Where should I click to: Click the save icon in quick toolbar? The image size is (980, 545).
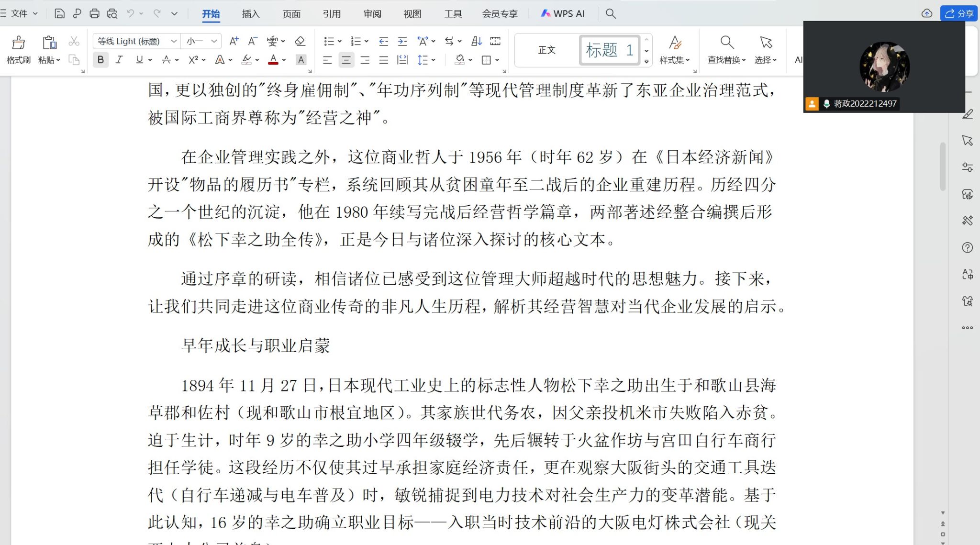(x=59, y=13)
